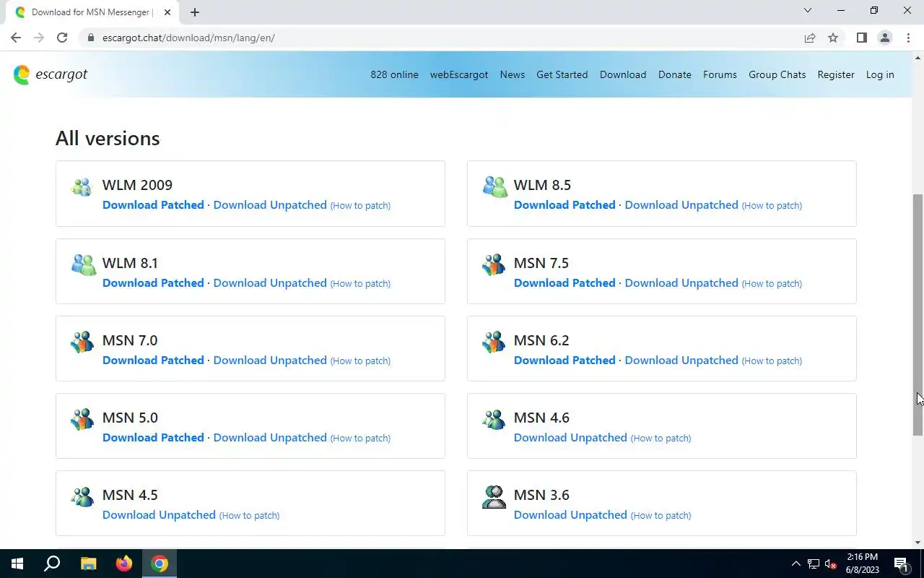Click the network tray icon
The height and width of the screenshot is (578, 924).
click(x=814, y=564)
